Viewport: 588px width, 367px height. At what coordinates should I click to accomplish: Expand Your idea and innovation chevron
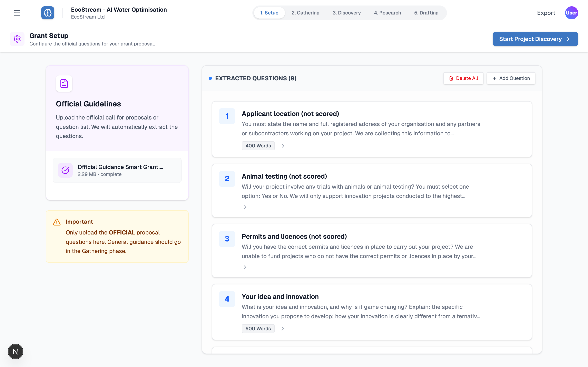[x=283, y=329]
